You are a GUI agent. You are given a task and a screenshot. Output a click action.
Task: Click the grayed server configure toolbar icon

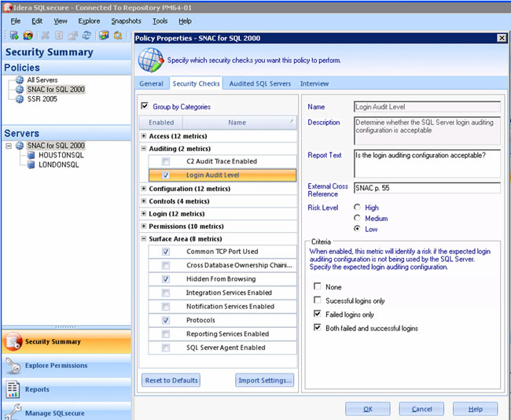(72, 35)
